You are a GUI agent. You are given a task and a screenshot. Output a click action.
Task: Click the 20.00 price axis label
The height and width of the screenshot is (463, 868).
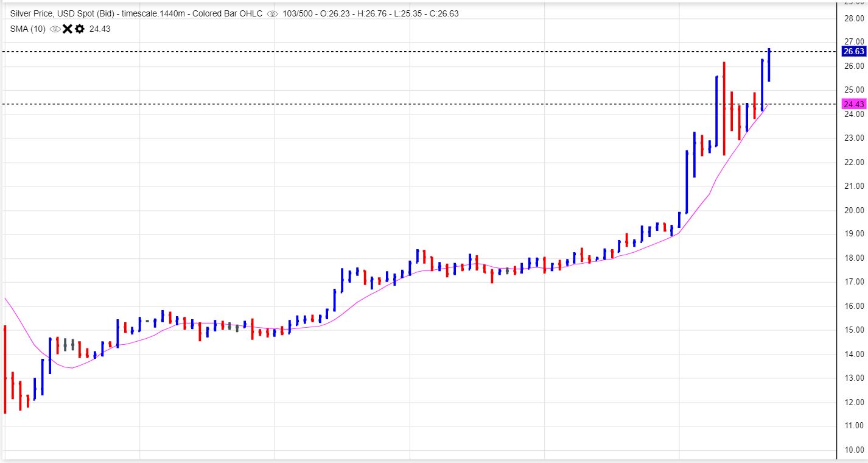[854, 210]
